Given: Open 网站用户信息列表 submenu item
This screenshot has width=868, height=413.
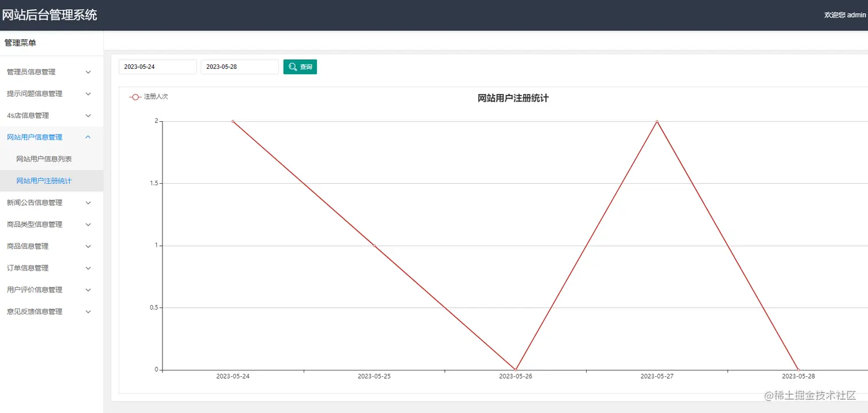Looking at the screenshot, I should point(52,159).
